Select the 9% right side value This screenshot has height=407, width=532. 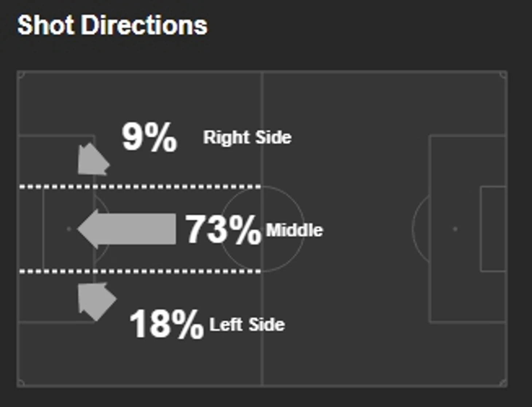tap(149, 137)
